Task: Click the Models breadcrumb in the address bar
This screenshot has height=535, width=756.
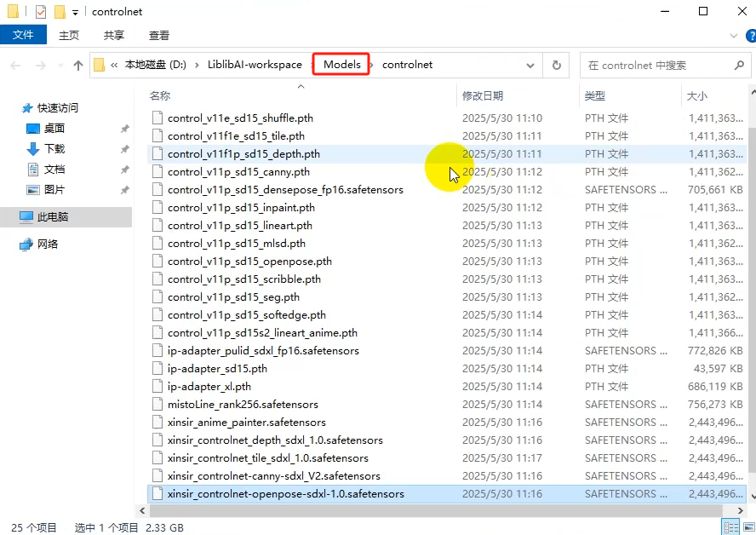Action: pyautogui.click(x=341, y=65)
